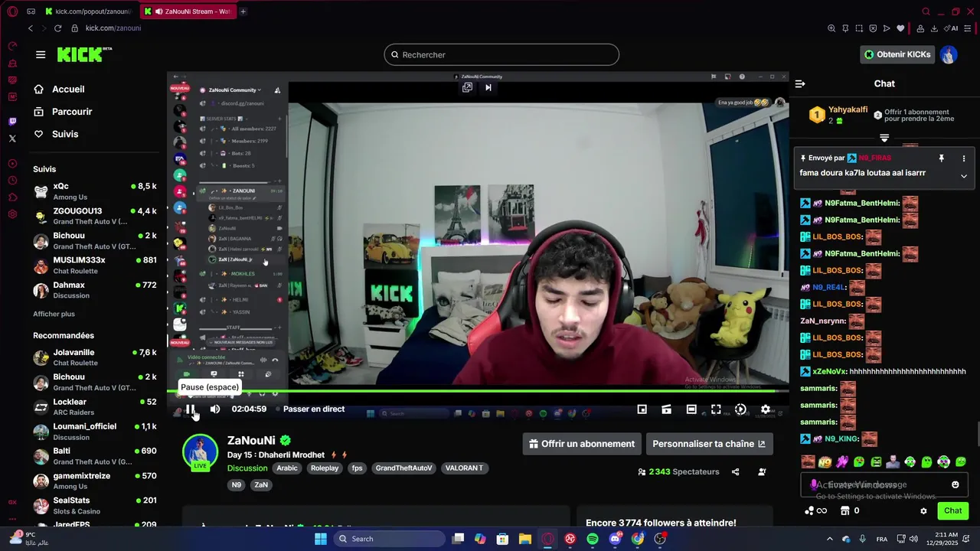Unpin the pinned chat message
The height and width of the screenshot is (551, 980).
point(942,158)
